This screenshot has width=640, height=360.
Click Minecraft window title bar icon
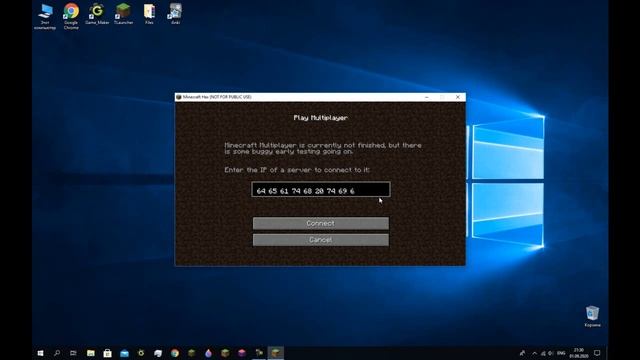click(178, 97)
